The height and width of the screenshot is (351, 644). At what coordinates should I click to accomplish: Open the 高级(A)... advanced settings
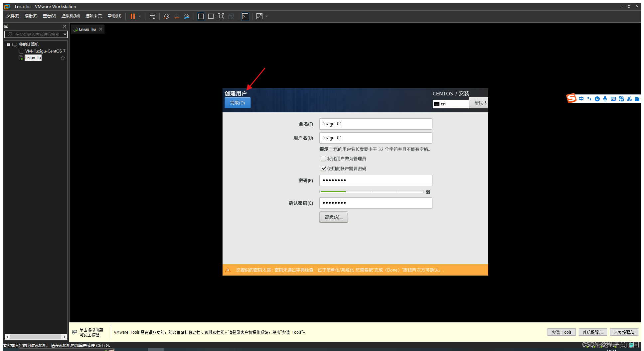pos(334,217)
